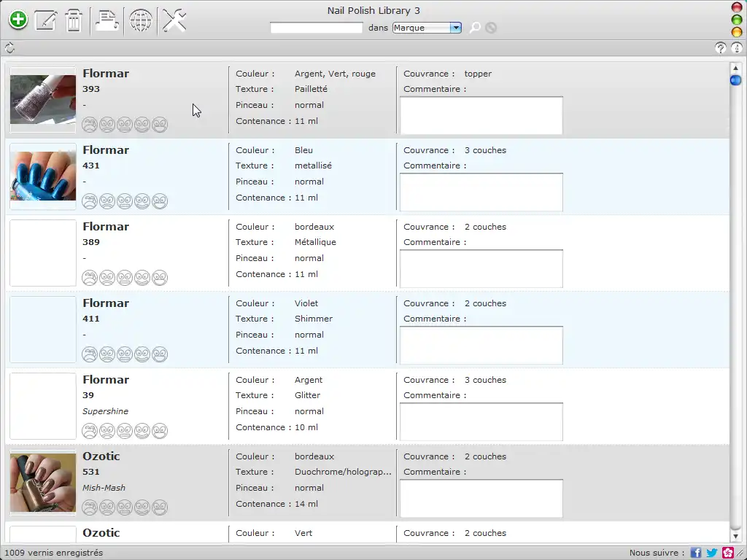The height and width of the screenshot is (560, 747).
Task: Click the refresh list icon
Action: 9,47
